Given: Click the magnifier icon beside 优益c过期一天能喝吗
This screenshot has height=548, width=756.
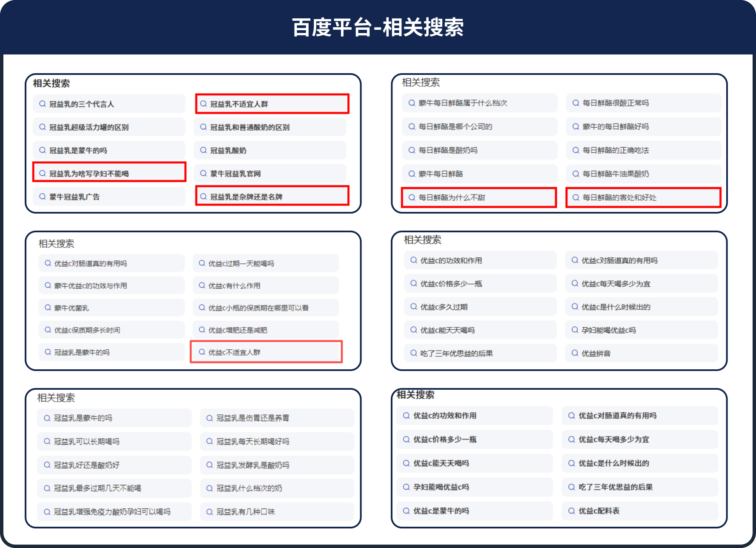Looking at the screenshot, I should [x=202, y=263].
